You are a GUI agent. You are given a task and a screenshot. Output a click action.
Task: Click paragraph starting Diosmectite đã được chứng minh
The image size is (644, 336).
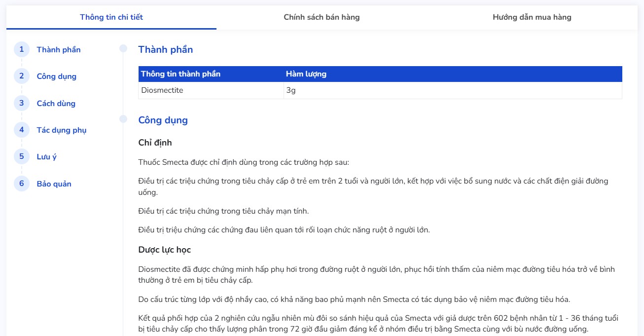(377, 275)
